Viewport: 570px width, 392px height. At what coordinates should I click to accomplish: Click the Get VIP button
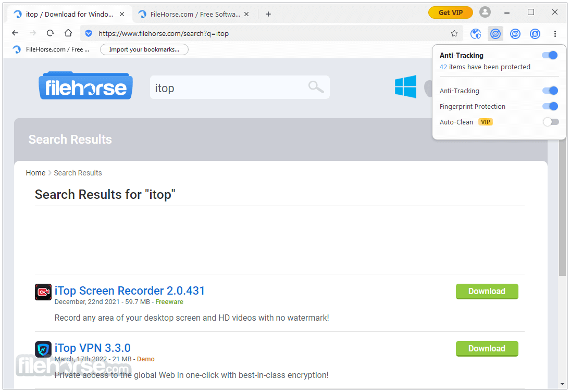click(450, 12)
